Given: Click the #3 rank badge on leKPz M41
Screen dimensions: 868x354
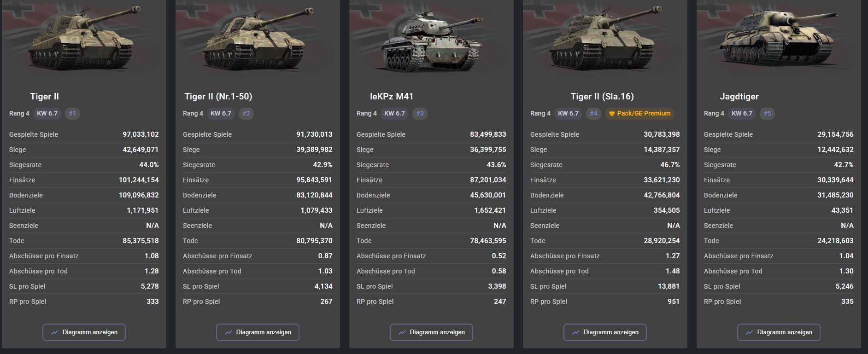Looking at the screenshot, I should point(420,113).
